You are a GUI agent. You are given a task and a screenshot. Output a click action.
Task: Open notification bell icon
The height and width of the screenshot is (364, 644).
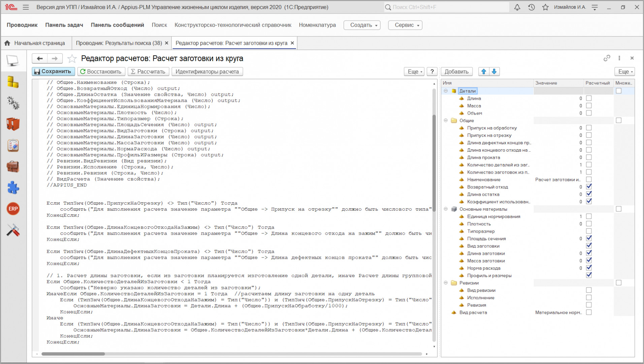(517, 7)
